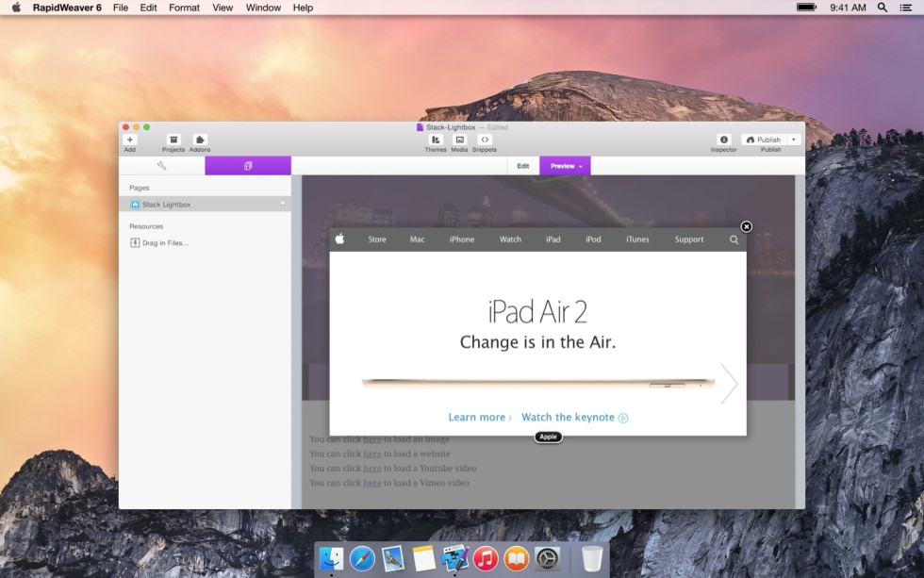Click the 'here' link to load an image
The height and width of the screenshot is (578, 924).
(372, 439)
